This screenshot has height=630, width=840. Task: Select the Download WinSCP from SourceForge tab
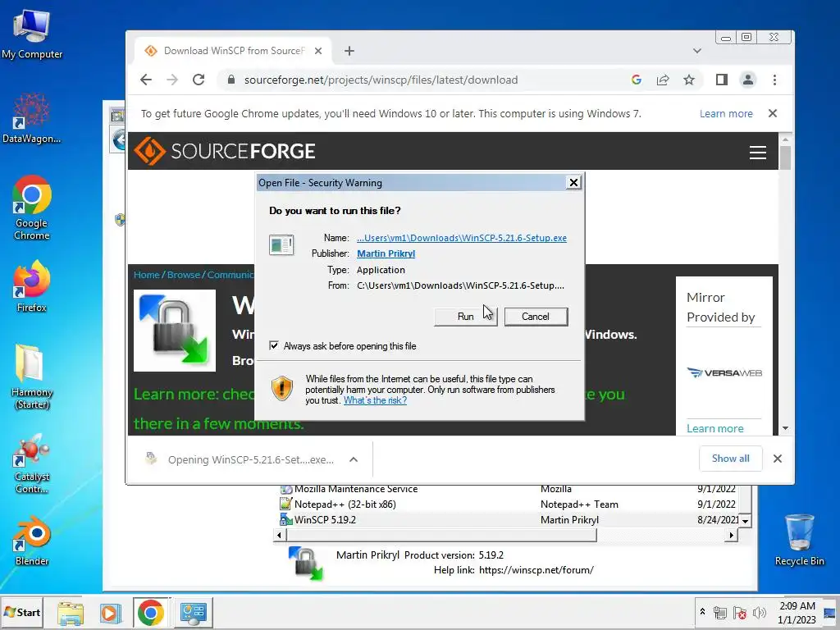pos(232,51)
